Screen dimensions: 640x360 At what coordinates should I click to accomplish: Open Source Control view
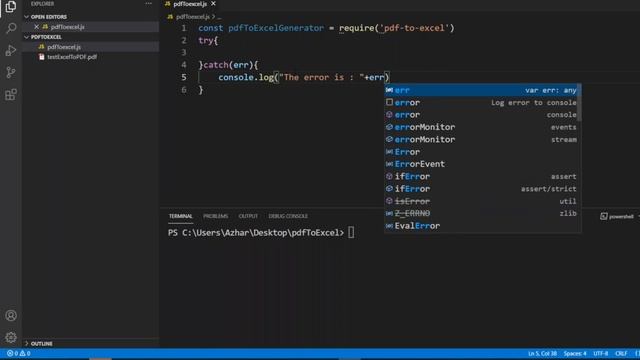point(11,73)
